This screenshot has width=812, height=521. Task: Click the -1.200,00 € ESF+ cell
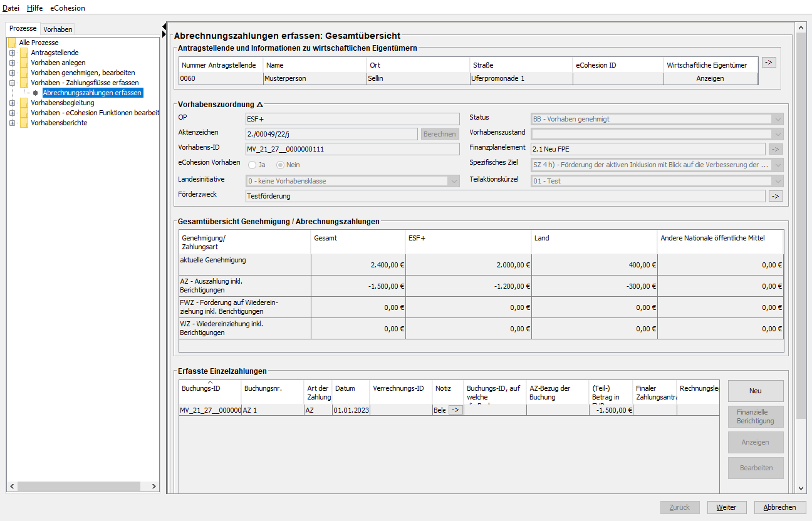click(468, 286)
